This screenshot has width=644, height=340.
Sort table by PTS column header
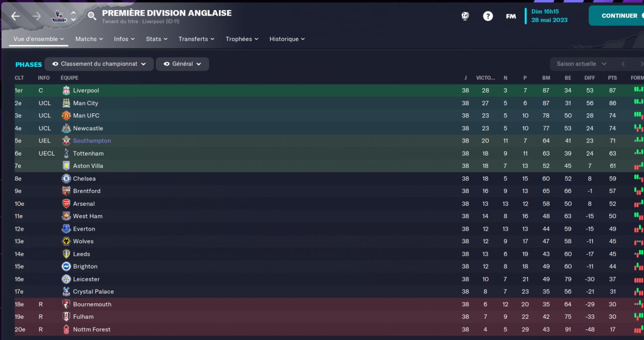[x=612, y=78]
